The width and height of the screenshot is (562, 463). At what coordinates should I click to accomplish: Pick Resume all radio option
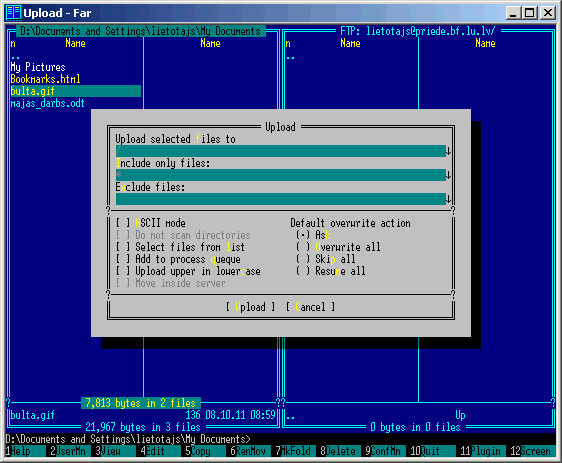pos(303,271)
